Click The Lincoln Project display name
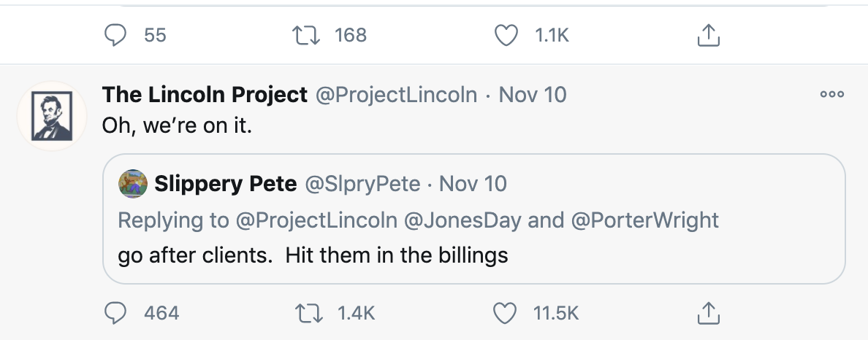868x340 pixels. tap(205, 95)
